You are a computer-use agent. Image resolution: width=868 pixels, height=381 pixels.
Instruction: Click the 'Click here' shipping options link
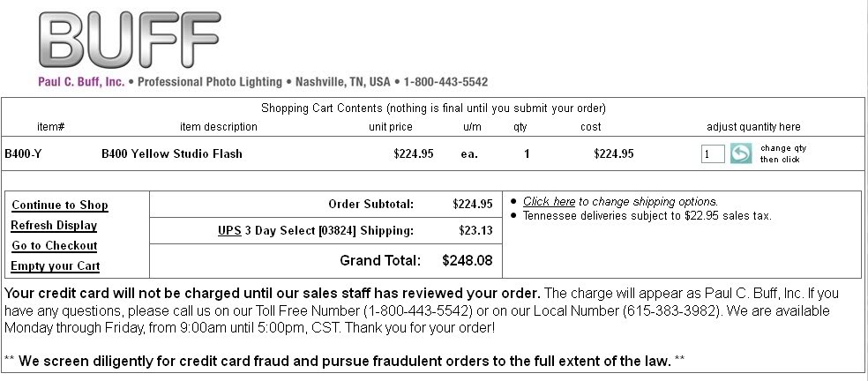point(549,202)
